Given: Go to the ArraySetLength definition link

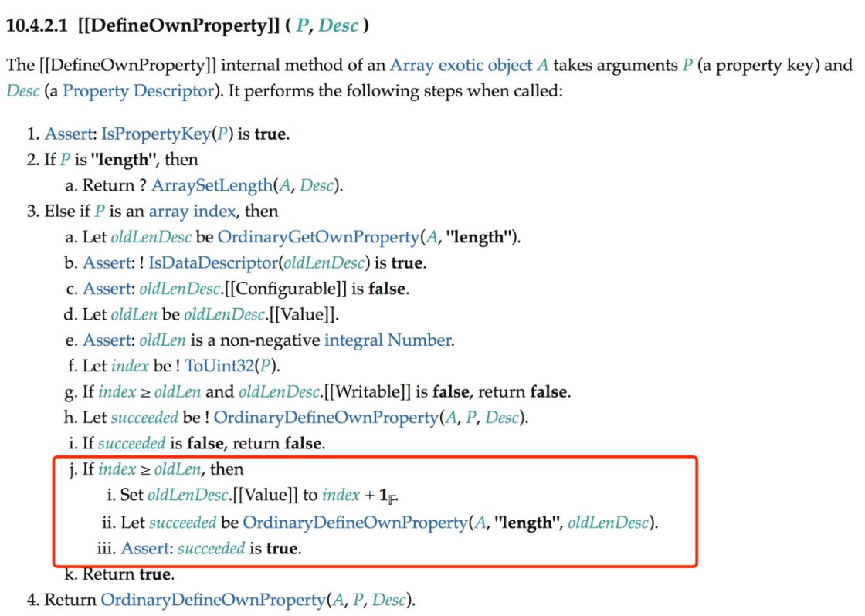Looking at the screenshot, I should tap(212, 185).
